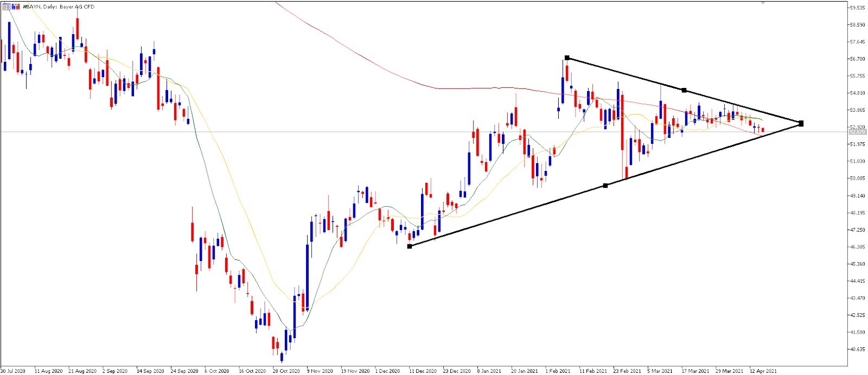
Task: Click the 59.535 price scale label
Action: pos(858,8)
